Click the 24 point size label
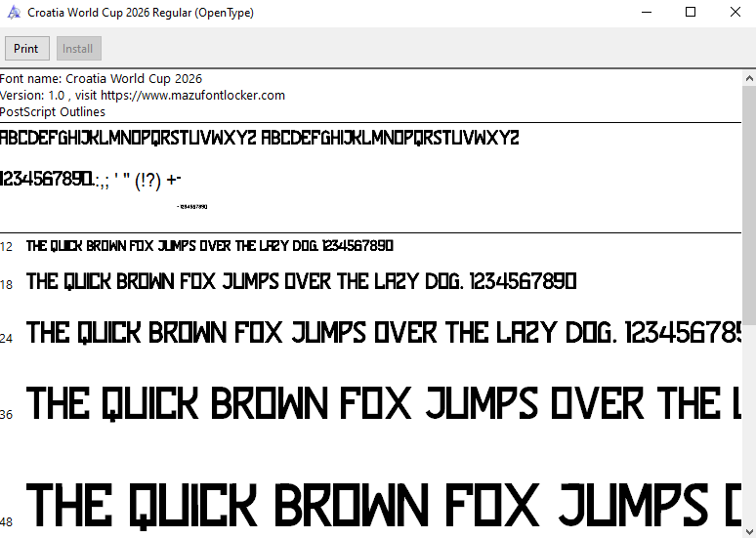The image size is (756, 538). [7, 339]
